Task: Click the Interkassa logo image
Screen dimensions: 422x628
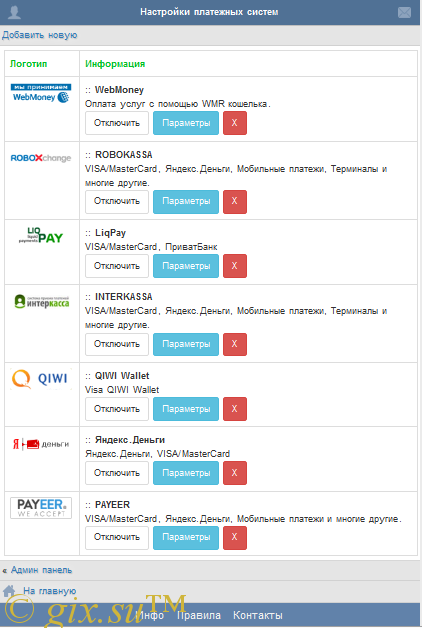Action: 42,302
